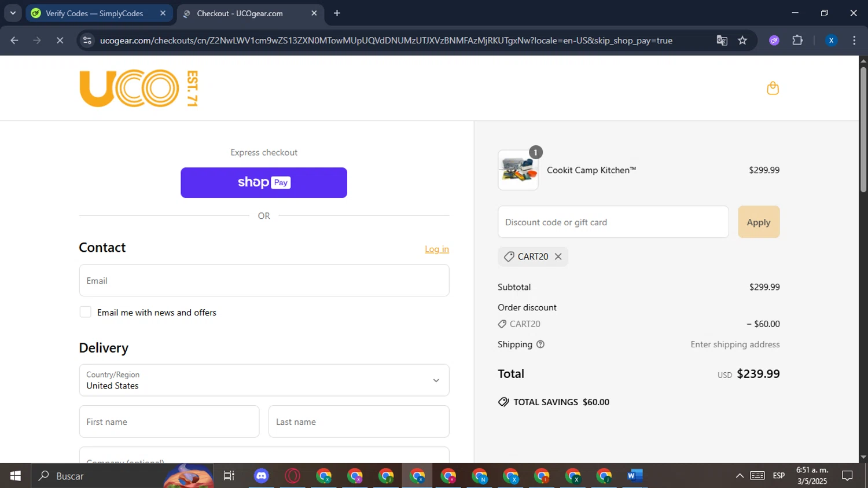Open the notifications center icon
Screen dimensions: 868x488
pos(847,476)
